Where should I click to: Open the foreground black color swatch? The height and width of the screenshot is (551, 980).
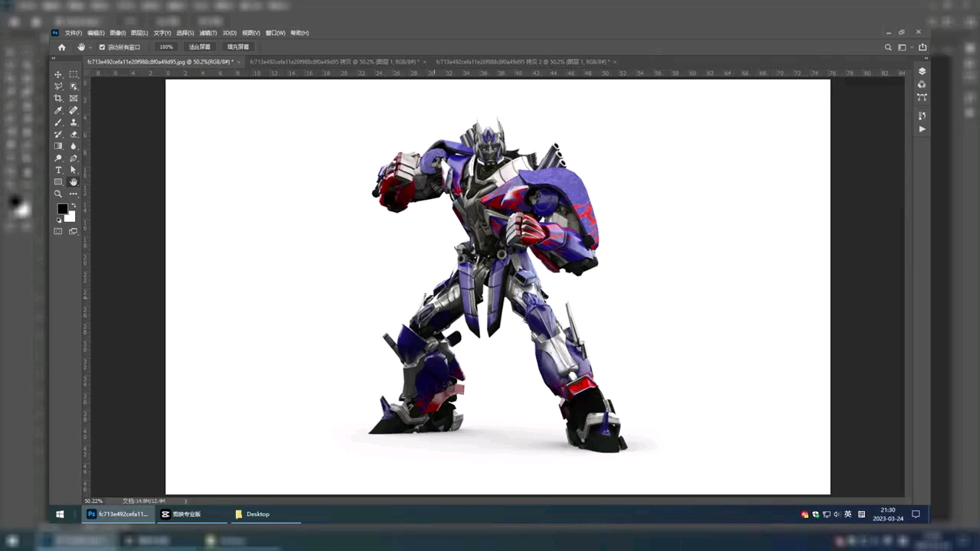pyautogui.click(x=62, y=209)
